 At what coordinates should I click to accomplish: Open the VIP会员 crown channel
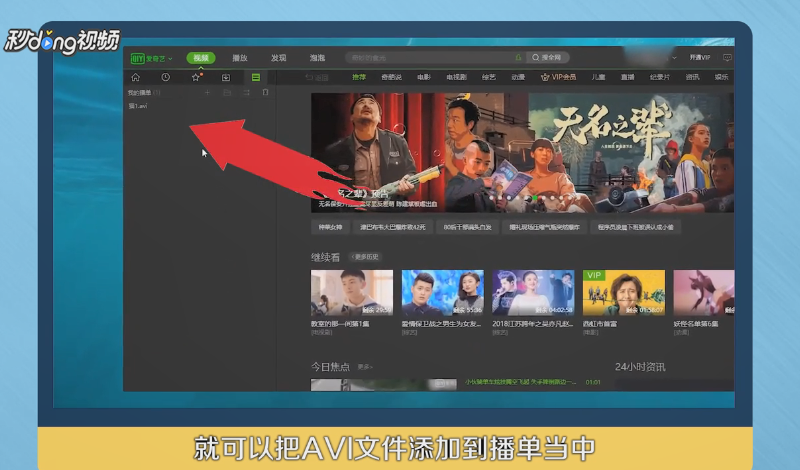point(558,77)
